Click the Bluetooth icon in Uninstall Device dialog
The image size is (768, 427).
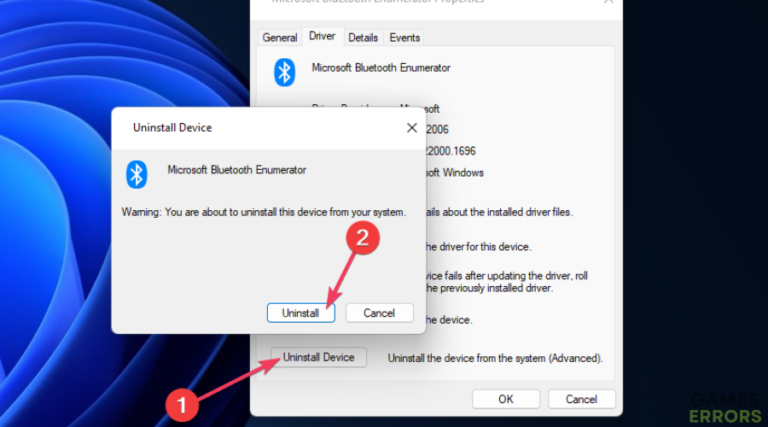click(136, 174)
